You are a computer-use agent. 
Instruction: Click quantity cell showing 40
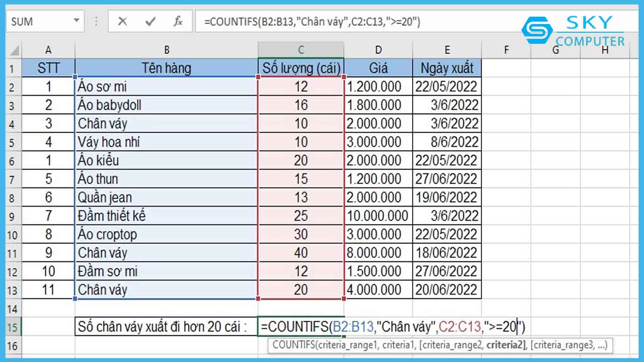tap(301, 253)
